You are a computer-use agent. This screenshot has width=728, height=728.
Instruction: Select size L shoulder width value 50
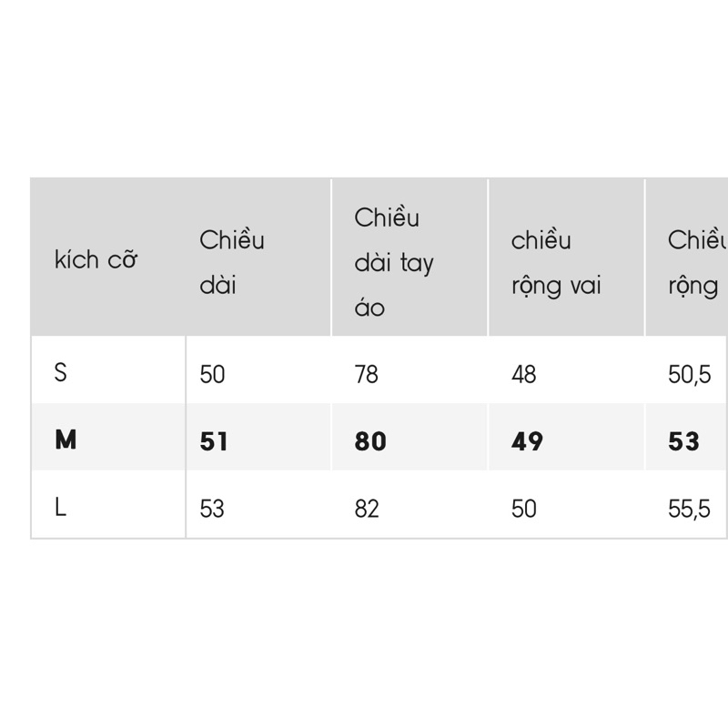pyautogui.click(x=524, y=509)
